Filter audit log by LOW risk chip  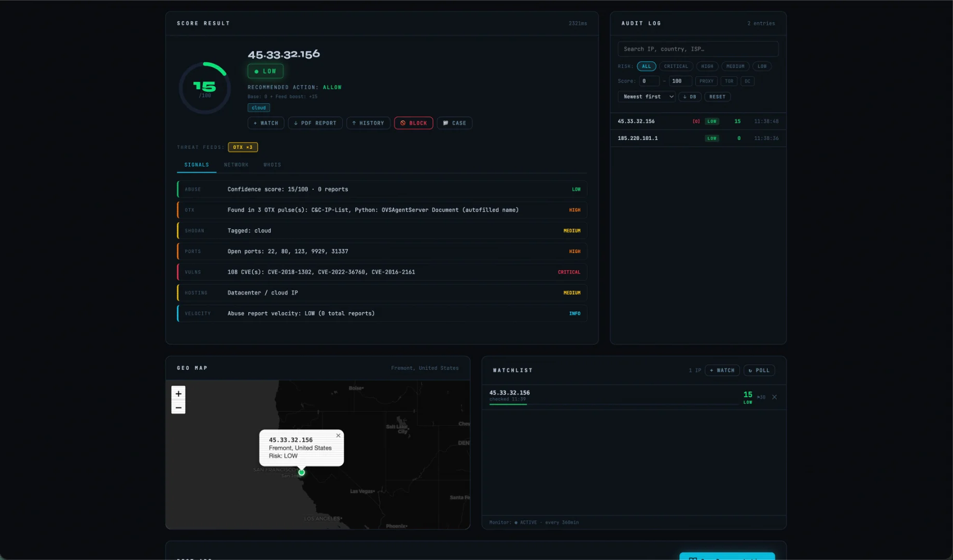click(762, 66)
